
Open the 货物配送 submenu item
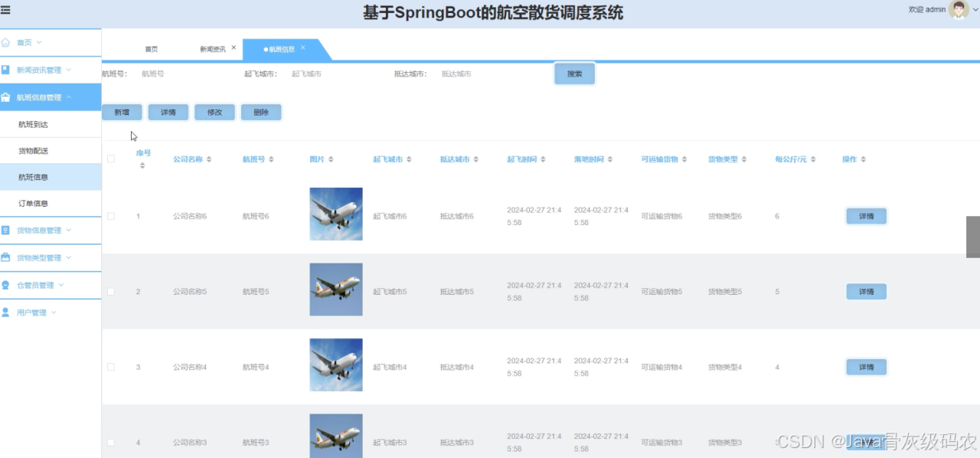[x=51, y=151]
